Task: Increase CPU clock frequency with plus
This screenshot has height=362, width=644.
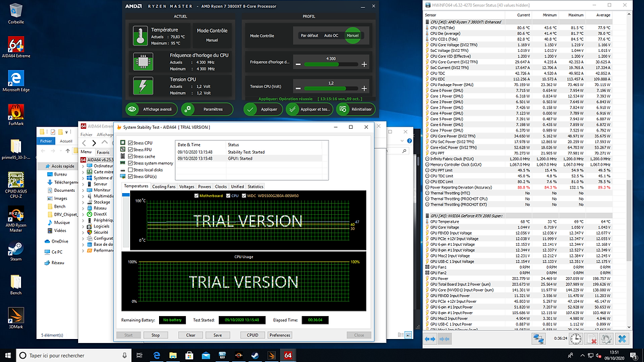Action: tap(364, 64)
